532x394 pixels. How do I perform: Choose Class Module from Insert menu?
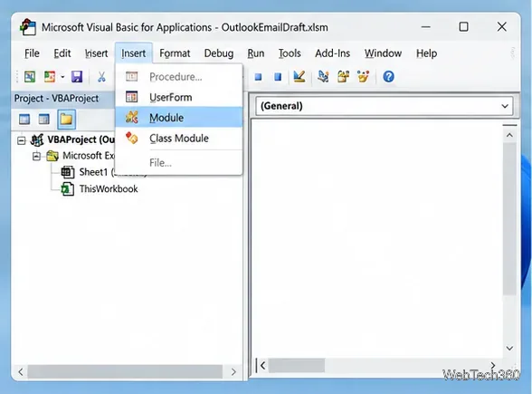179,138
